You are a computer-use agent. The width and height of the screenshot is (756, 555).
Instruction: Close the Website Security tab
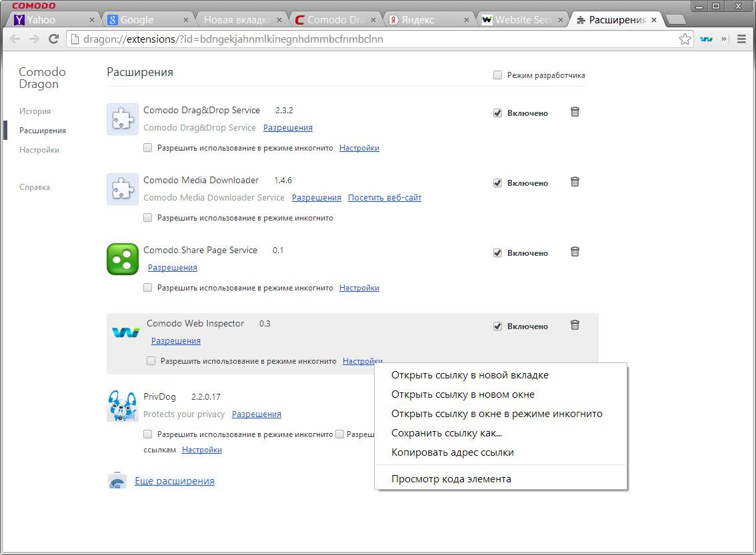click(x=560, y=20)
